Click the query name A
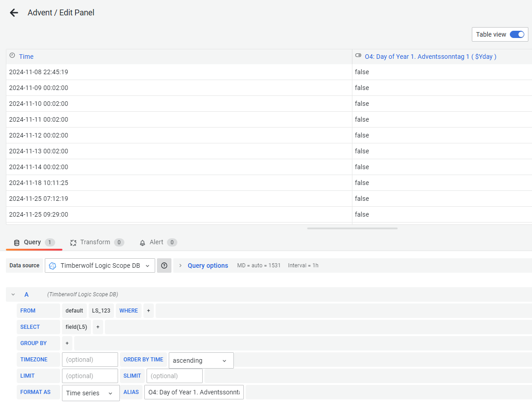The width and height of the screenshot is (532, 403). pos(26,294)
